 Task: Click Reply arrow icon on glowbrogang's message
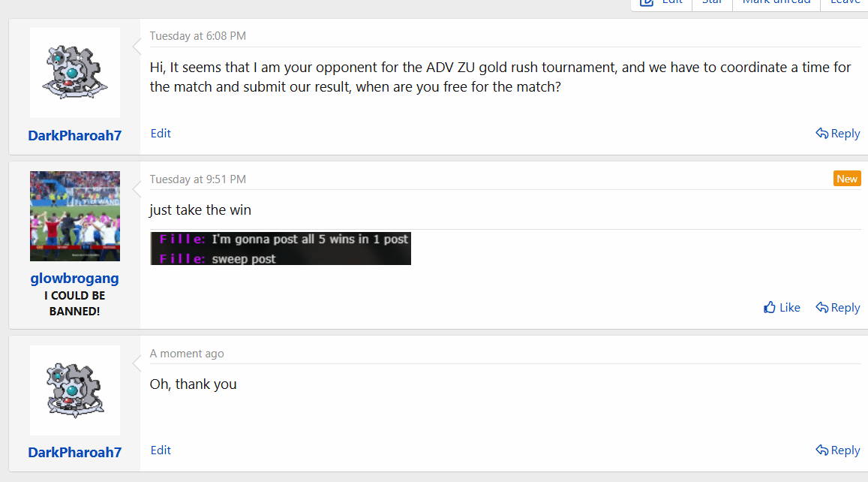pyautogui.click(x=822, y=308)
